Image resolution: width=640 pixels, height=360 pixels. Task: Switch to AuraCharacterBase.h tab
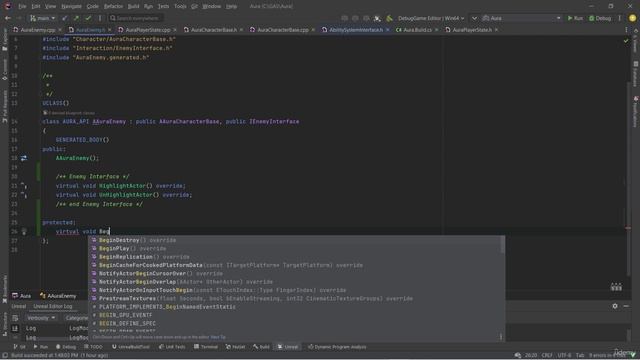(213, 30)
